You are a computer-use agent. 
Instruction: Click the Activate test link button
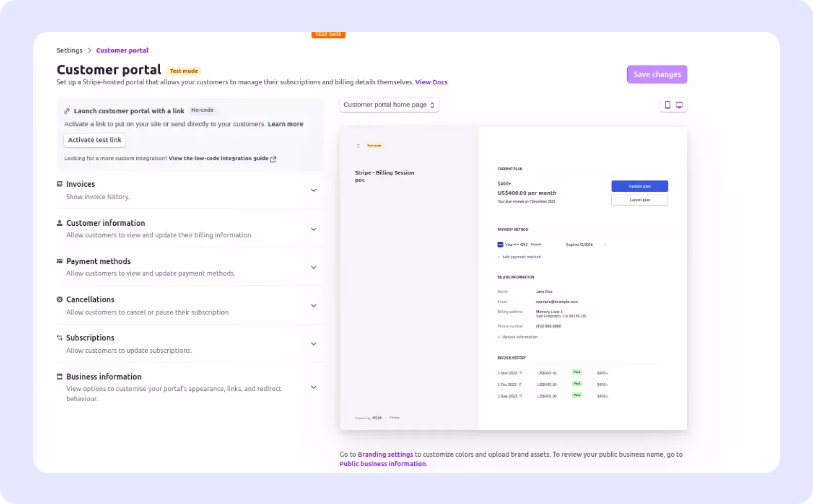95,140
